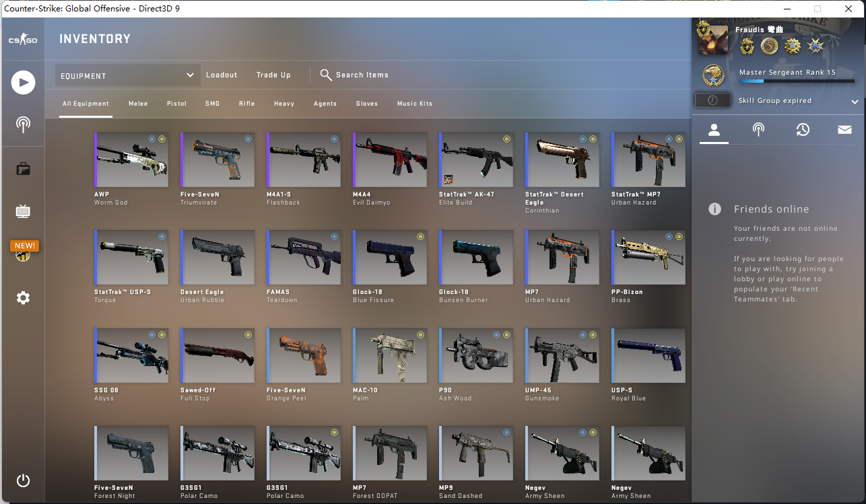Click the power quit icon
The width and height of the screenshot is (866, 504).
(23, 480)
